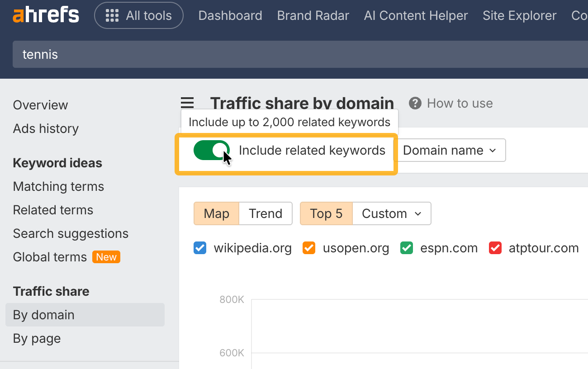Uncheck the usopen.org checkbox
Image resolution: width=588 pixels, height=369 pixels.
click(x=309, y=248)
